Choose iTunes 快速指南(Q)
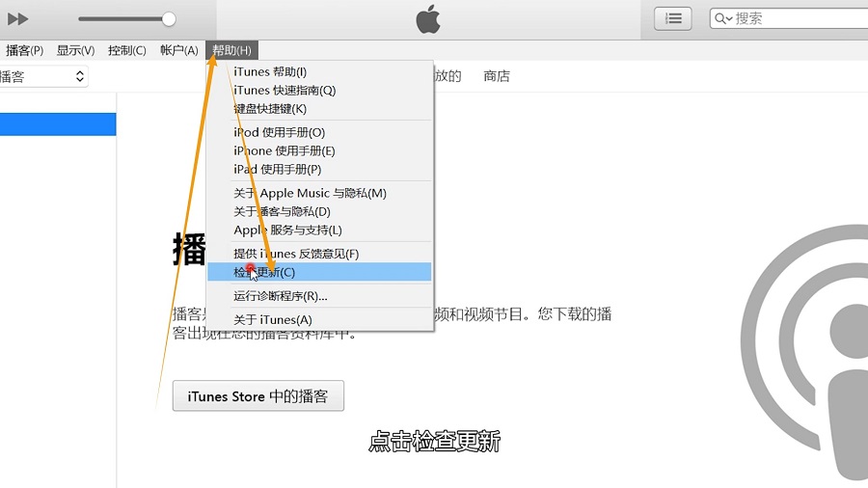Image resolution: width=868 pixels, height=488 pixels. [x=319, y=91]
